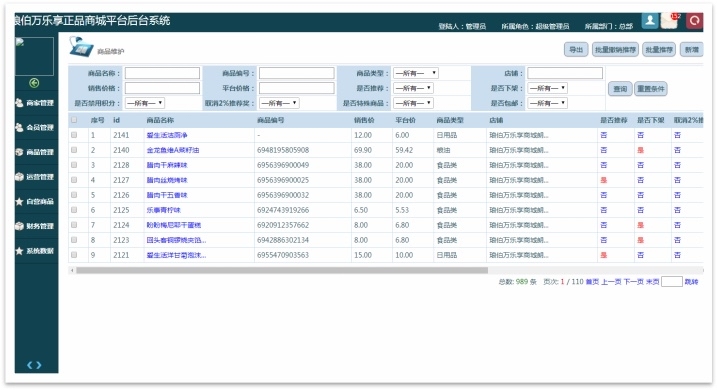Check the row checkbox for id 2141
This screenshot has height=390, width=717.
(x=74, y=135)
